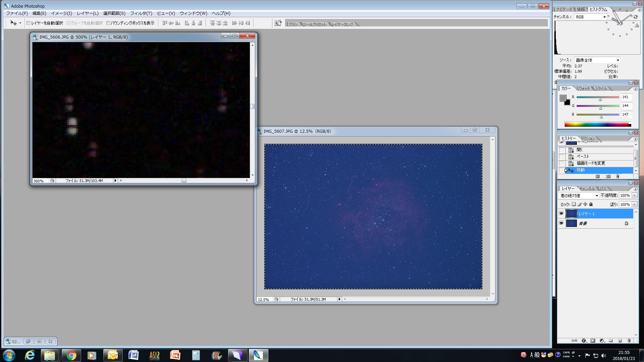Viewport: 644px width, 362px height.
Task: Switch to the アクション tab
Action: click(588, 138)
